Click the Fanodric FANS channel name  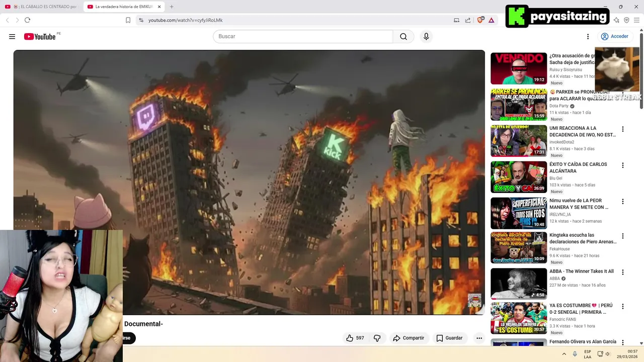562,320
